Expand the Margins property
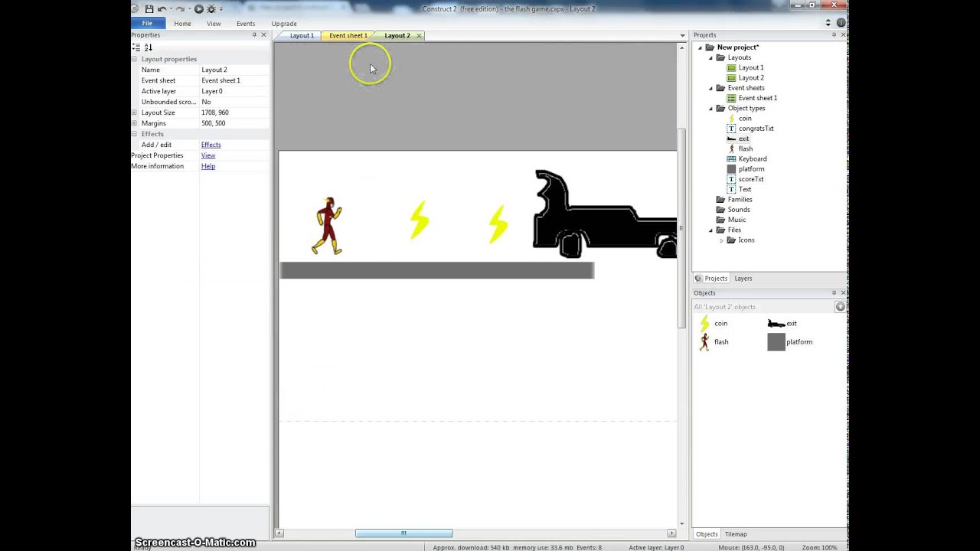This screenshot has height=551, width=980. coord(135,123)
